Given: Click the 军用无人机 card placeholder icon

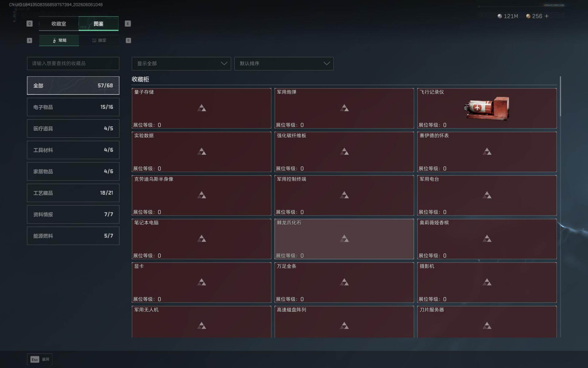Looking at the screenshot, I should 202,325.
